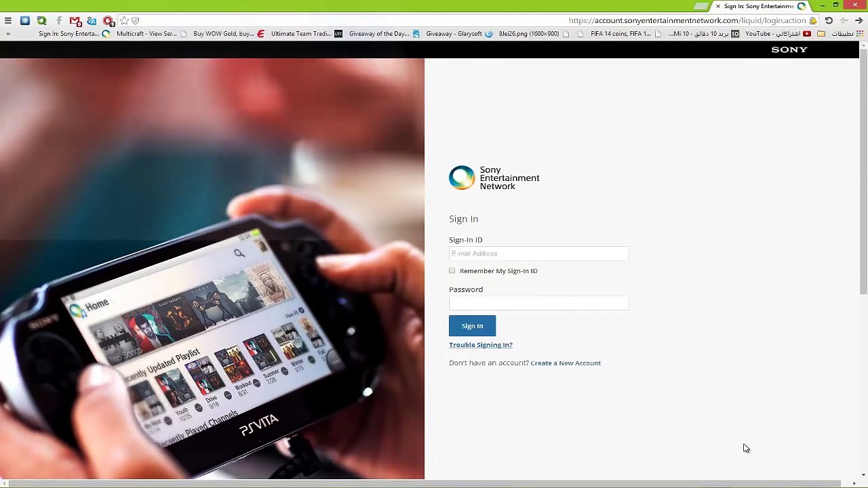Image resolution: width=868 pixels, height=488 pixels.
Task: Click the horizontal scrollbar at bottom
Action: (425, 483)
